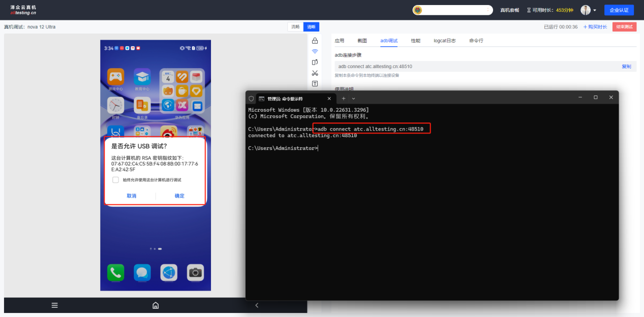Switch video quality to 流畅 mode
This screenshot has height=317, width=644.
coord(295,27)
